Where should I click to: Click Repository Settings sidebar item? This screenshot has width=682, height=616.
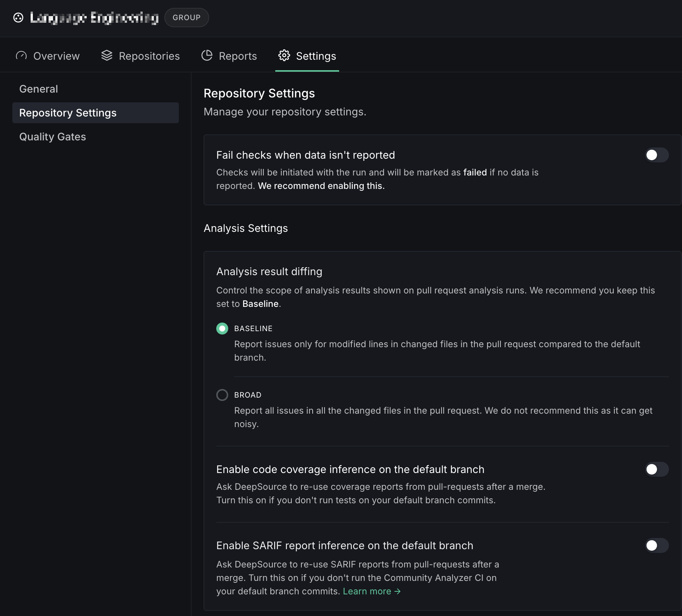(x=68, y=113)
